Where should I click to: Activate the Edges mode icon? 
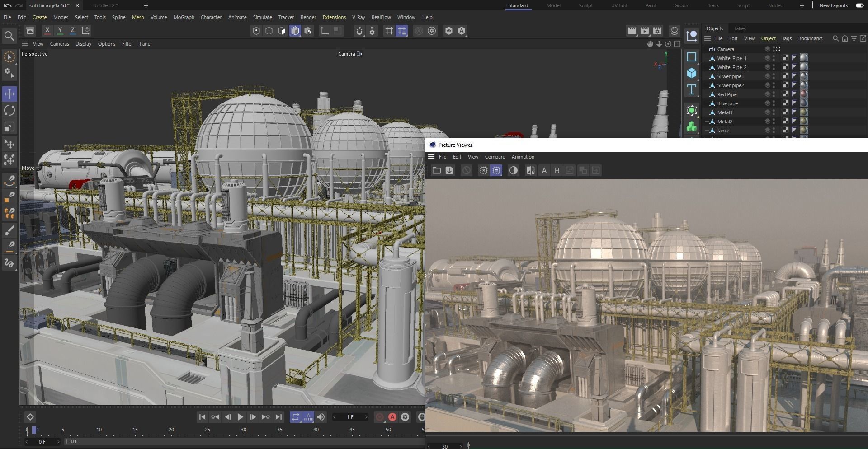(x=269, y=31)
